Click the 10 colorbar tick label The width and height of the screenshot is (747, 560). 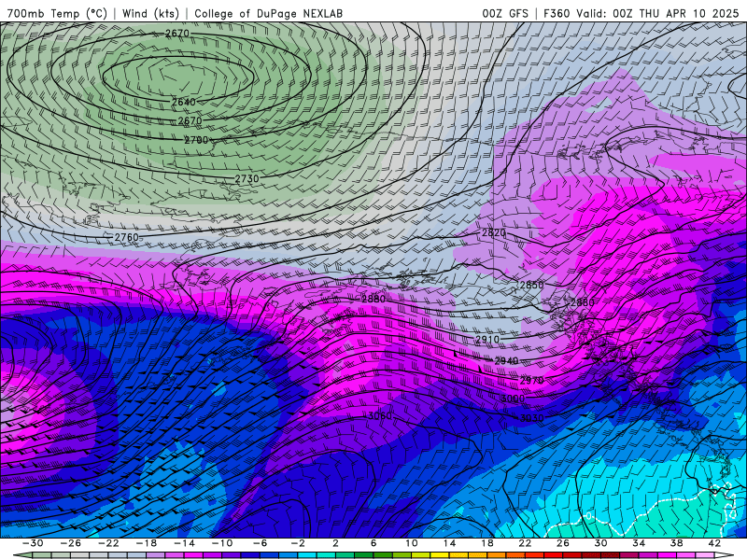pos(412,543)
